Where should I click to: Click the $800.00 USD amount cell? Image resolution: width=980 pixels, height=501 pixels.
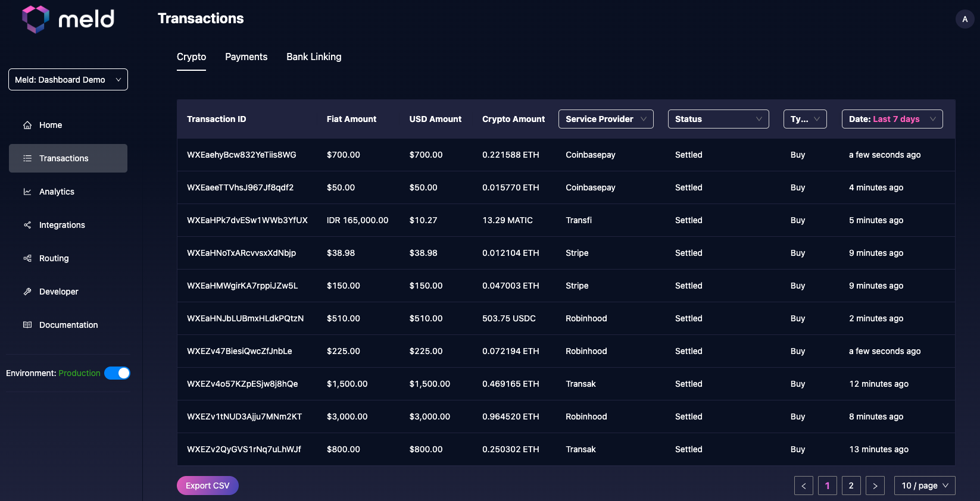(x=426, y=449)
